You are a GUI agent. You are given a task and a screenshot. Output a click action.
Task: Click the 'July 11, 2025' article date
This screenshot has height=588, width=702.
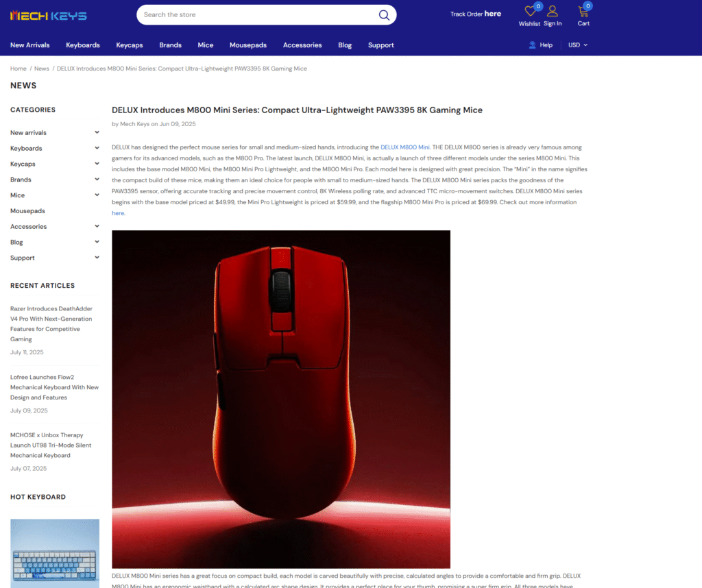tap(27, 352)
